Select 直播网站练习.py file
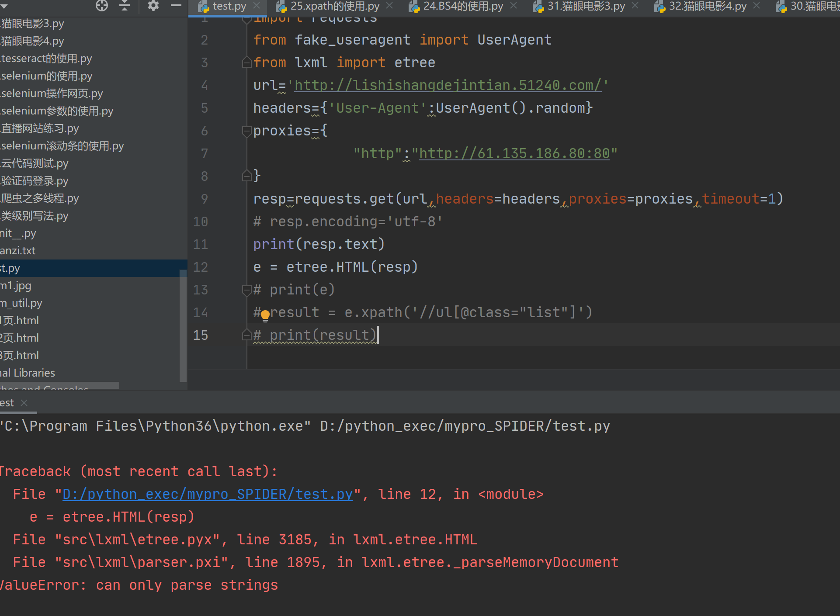 [39, 128]
